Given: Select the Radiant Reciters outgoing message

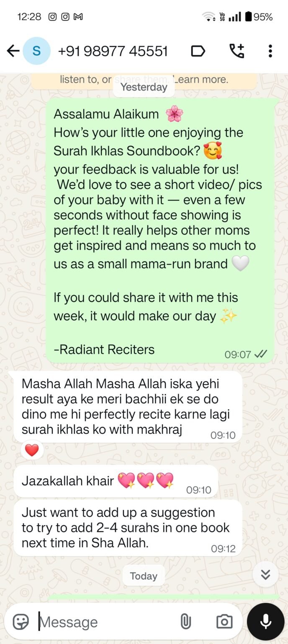Looking at the screenshot, I should 160,230.
